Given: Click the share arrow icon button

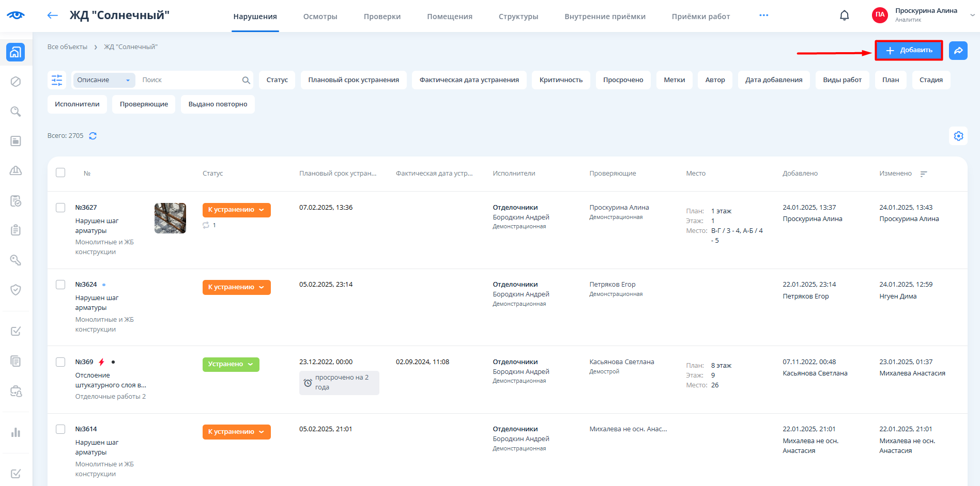Looking at the screenshot, I should click(958, 51).
